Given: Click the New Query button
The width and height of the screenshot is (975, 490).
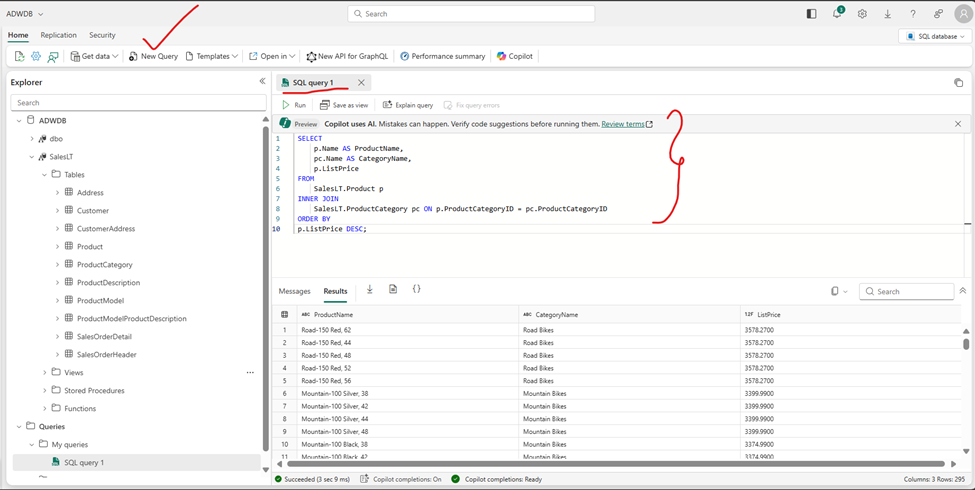Looking at the screenshot, I should [x=153, y=57].
